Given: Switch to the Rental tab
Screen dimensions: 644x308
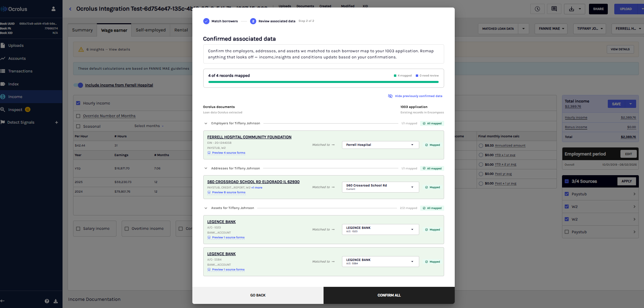Looking at the screenshot, I should [x=181, y=30].
